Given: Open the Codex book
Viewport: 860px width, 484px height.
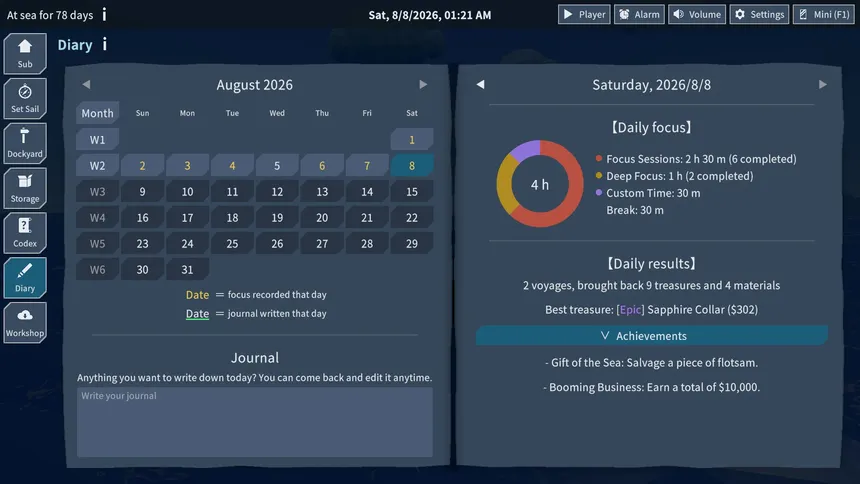Looking at the screenshot, I should [25, 233].
